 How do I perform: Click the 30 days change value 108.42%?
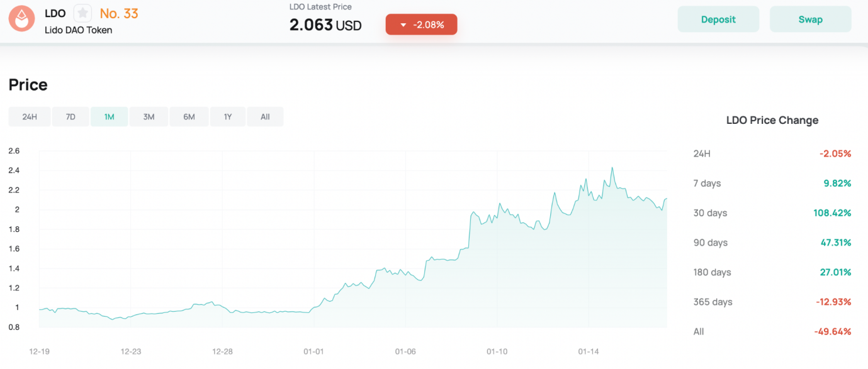click(x=832, y=213)
